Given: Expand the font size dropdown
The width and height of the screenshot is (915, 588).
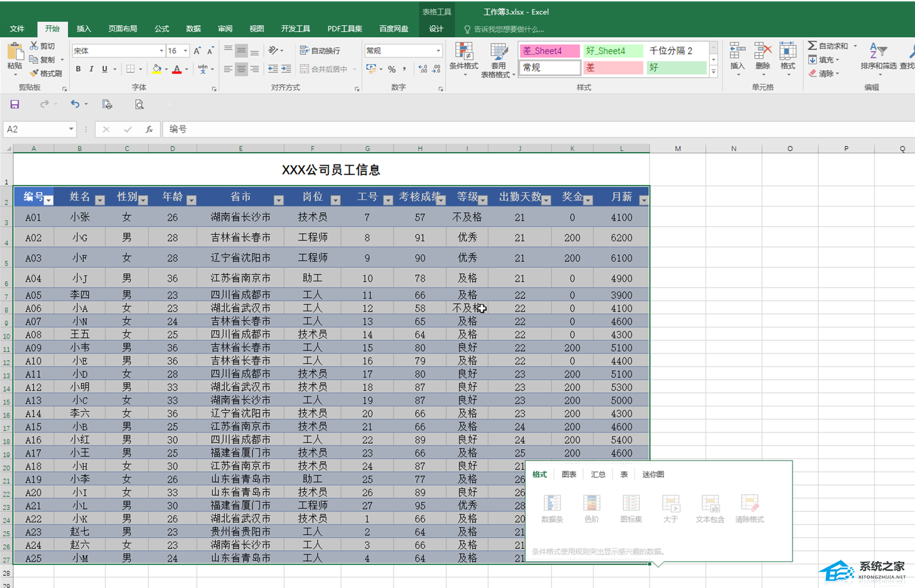Looking at the screenshot, I should coord(185,51).
